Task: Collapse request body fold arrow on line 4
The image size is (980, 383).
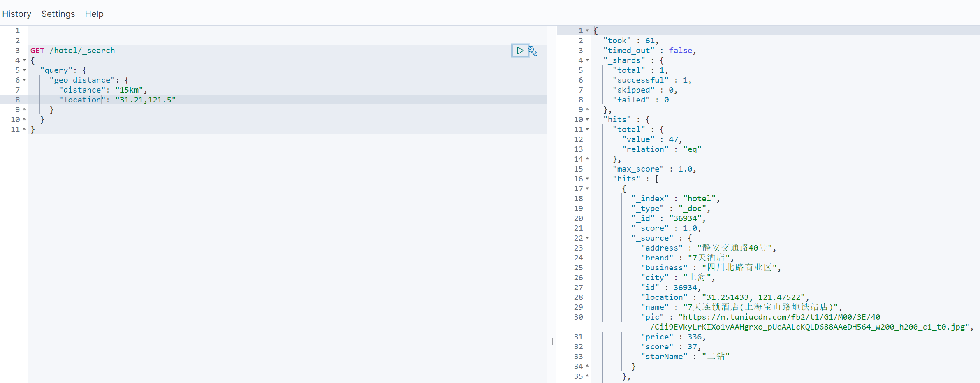Action: 24,60
